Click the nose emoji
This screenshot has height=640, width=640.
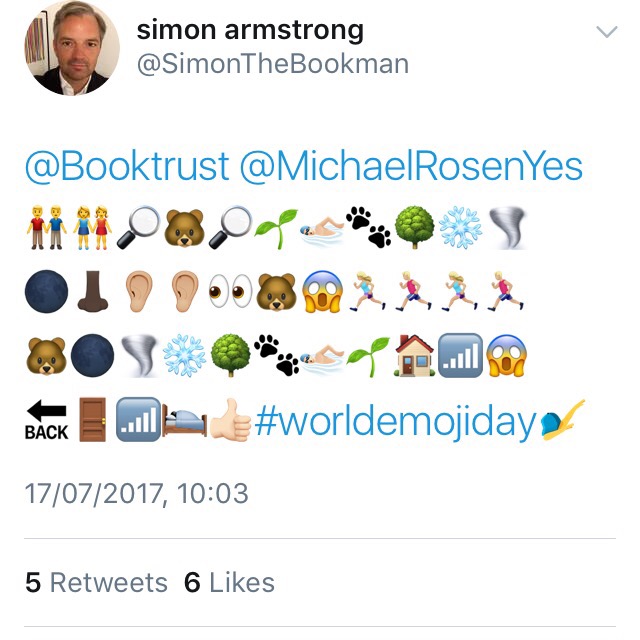pyautogui.click(x=93, y=291)
